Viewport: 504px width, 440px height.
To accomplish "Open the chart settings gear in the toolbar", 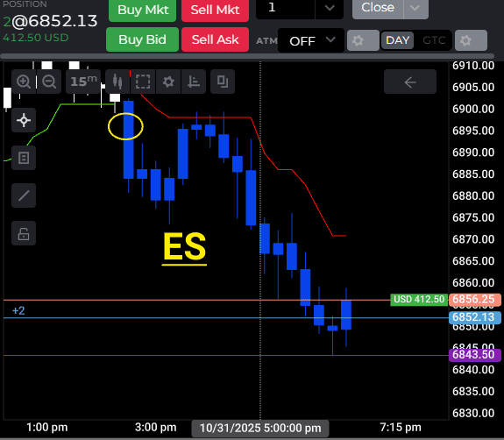I will coord(168,82).
